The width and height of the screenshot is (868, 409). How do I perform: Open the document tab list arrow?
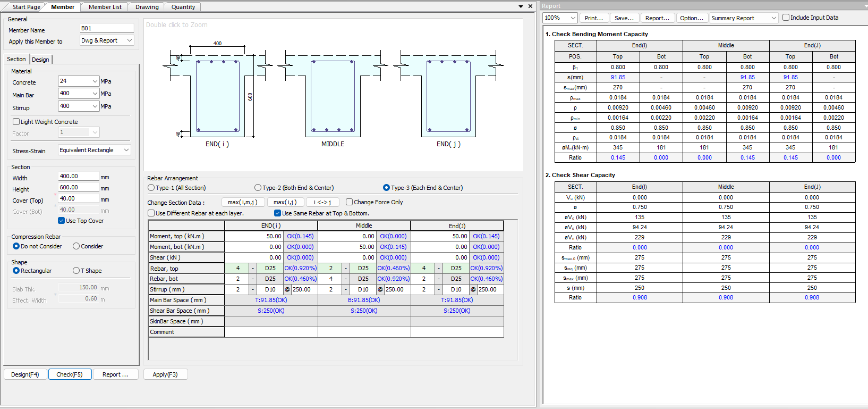click(x=521, y=6)
